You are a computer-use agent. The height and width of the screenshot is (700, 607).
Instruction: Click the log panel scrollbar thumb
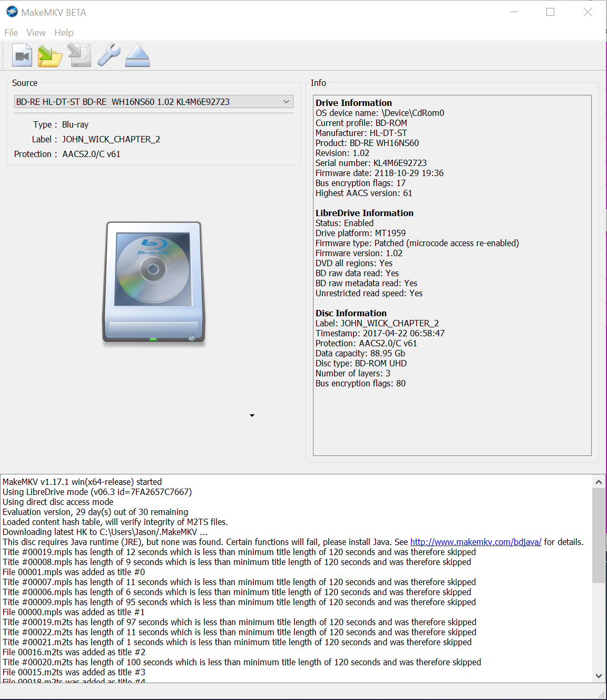[x=599, y=535]
